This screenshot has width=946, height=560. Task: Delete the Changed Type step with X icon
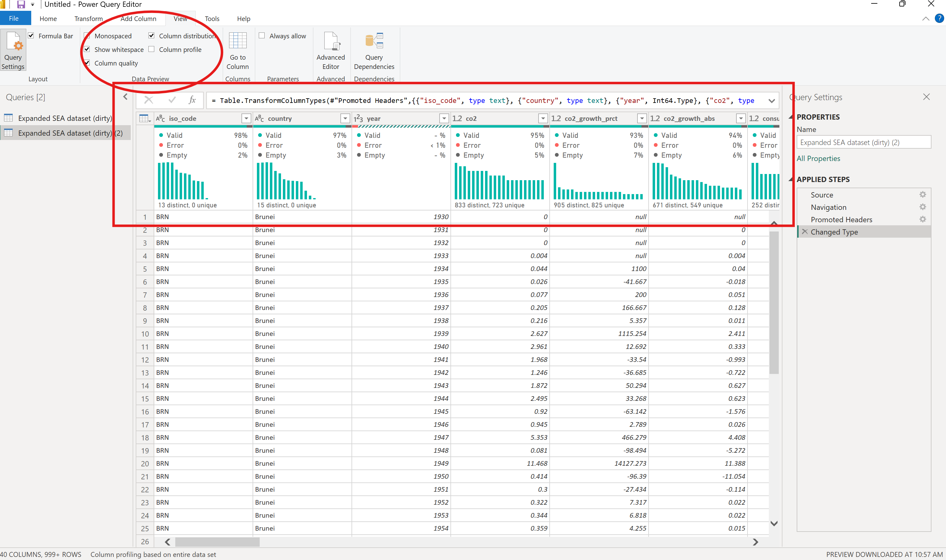(x=805, y=232)
